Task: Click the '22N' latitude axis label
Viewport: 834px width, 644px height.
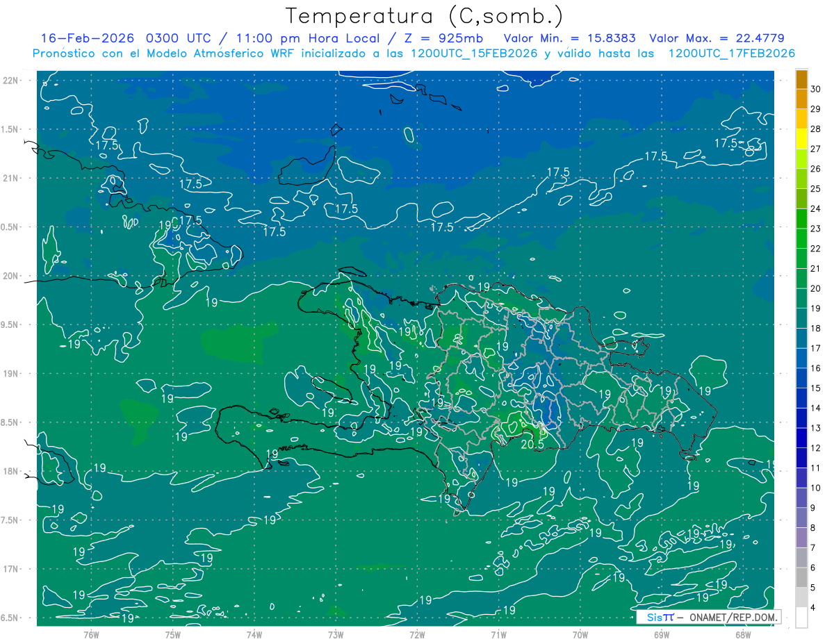Action: (12, 80)
